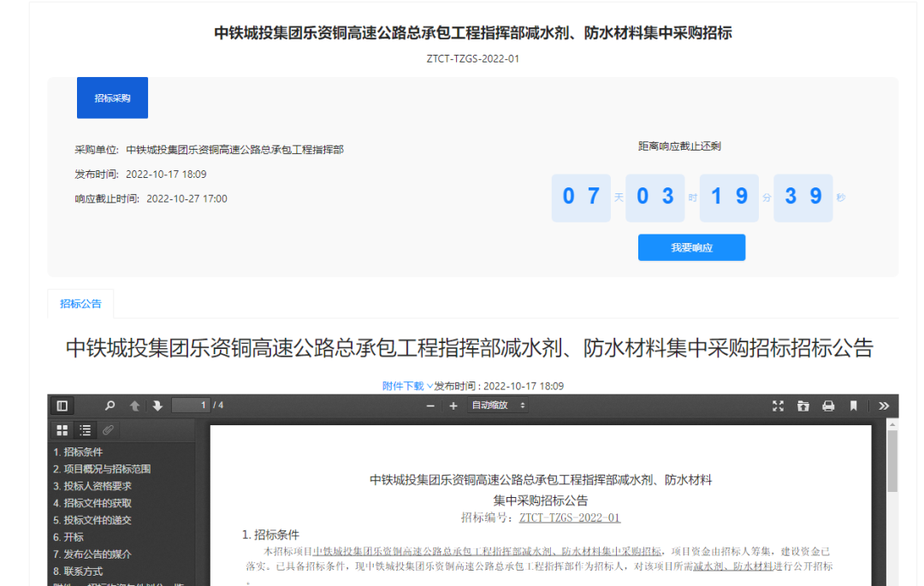Viewport: 924px width, 586px height.
Task: Show attachments in the PDF sidebar
Action: (x=108, y=430)
